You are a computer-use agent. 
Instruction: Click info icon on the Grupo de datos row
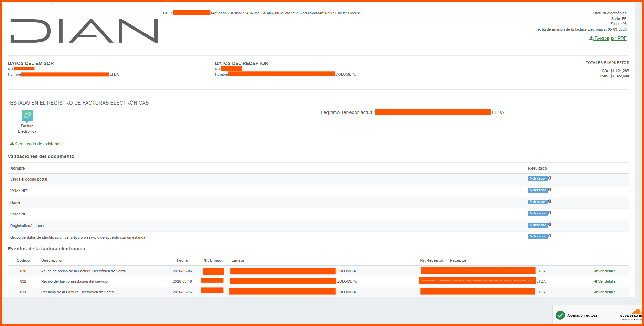tap(550, 236)
